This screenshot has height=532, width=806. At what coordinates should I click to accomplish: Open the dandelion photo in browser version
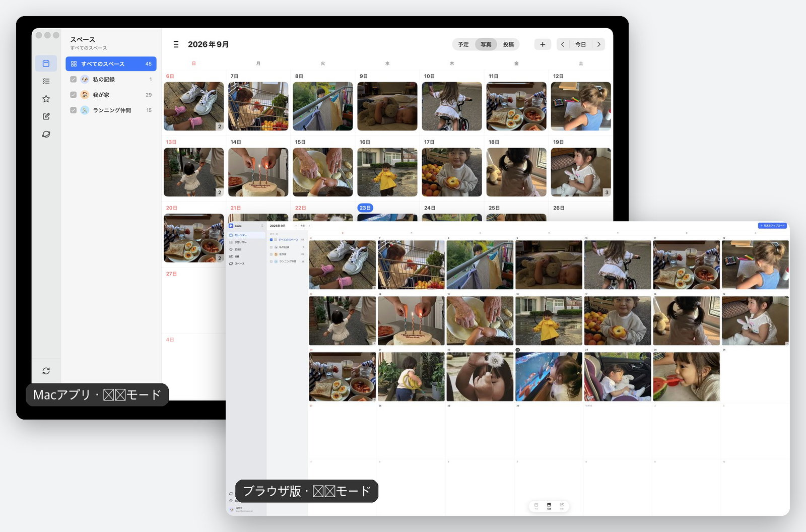coord(480,377)
